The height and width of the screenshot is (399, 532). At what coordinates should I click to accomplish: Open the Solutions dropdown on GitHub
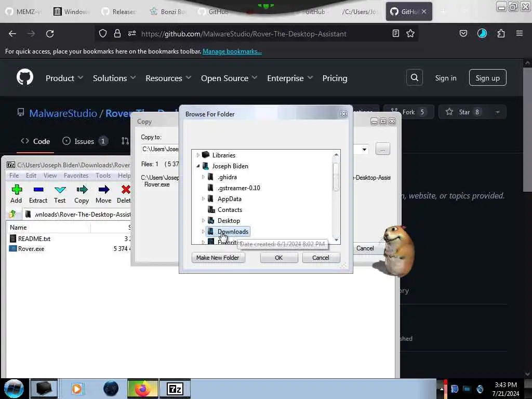114,78
